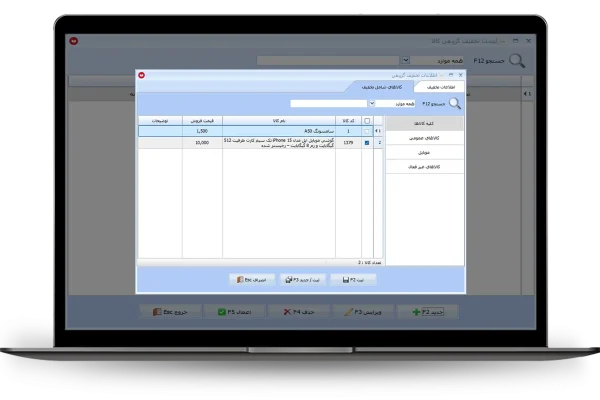This screenshot has width=600, height=400.
Task: Open the همه موارد dropdown in dialog
Action: (x=372, y=103)
